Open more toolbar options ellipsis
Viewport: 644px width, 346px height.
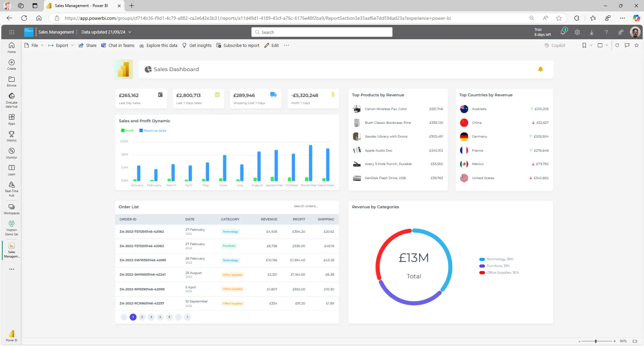286,45
